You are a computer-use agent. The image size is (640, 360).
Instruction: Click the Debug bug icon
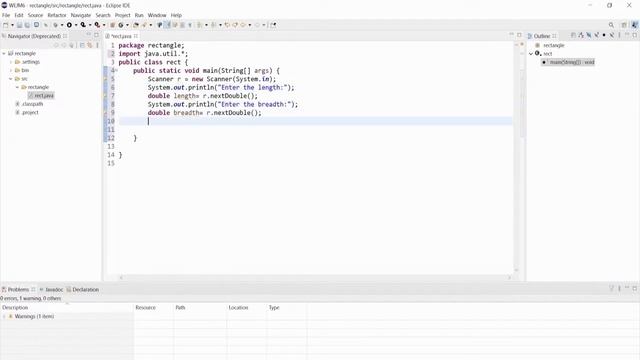(x=56, y=25)
